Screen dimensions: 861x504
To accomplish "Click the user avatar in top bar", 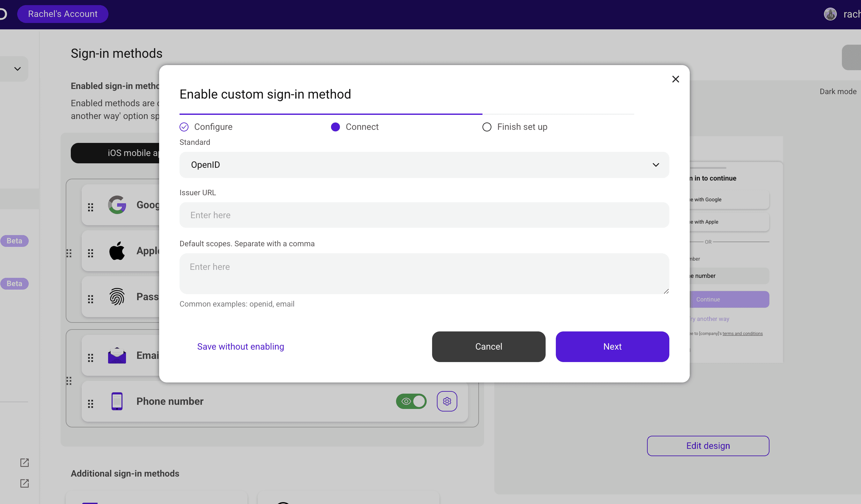I will [830, 14].
